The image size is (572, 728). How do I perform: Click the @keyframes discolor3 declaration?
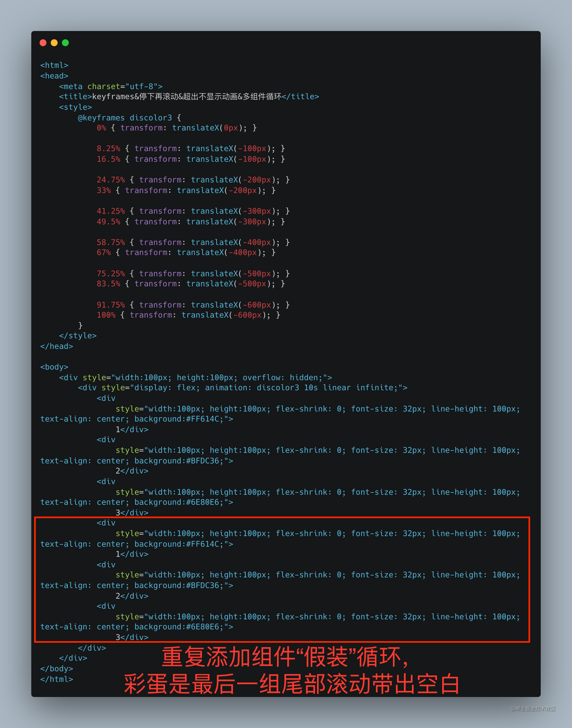pos(130,118)
